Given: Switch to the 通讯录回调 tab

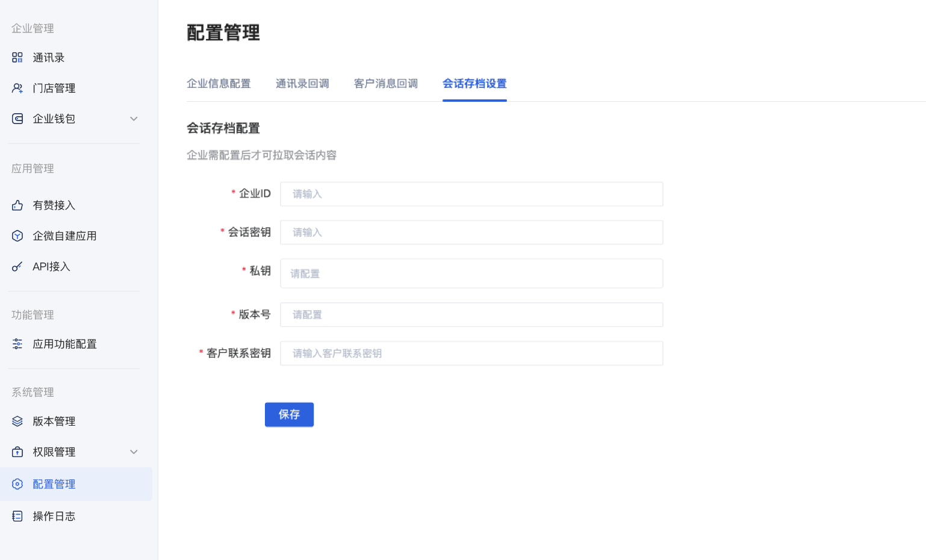Looking at the screenshot, I should click(x=302, y=84).
